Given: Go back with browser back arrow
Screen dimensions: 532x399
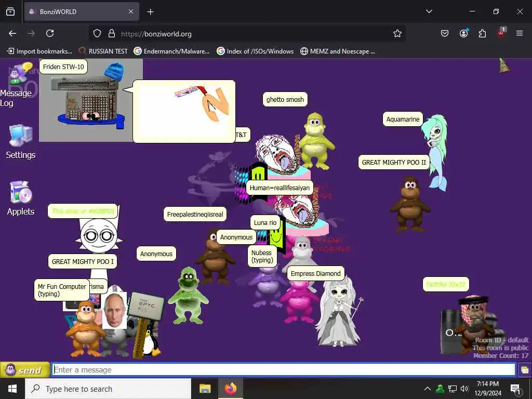Looking at the screenshot, I should coord(12,33).
